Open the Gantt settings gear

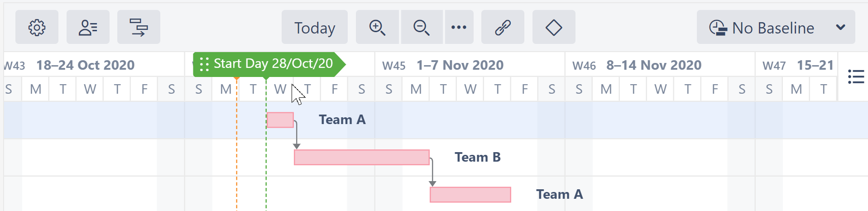37,28
